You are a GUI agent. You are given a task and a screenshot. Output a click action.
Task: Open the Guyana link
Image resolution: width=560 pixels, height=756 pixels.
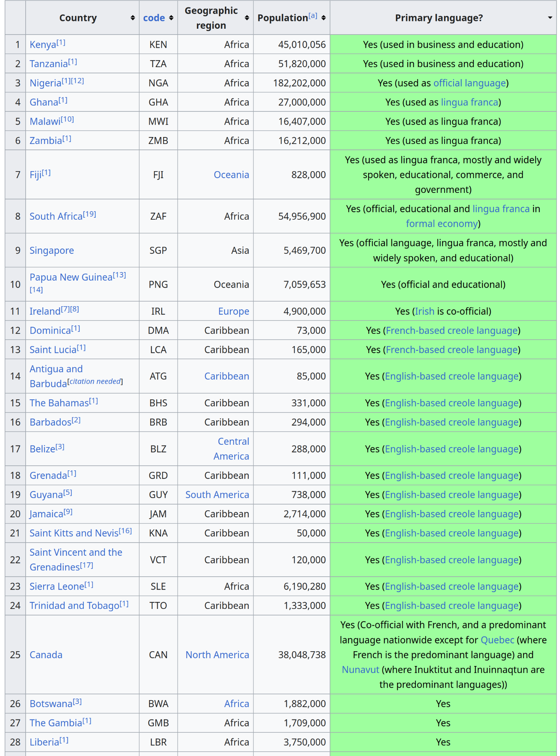(46, 495)
